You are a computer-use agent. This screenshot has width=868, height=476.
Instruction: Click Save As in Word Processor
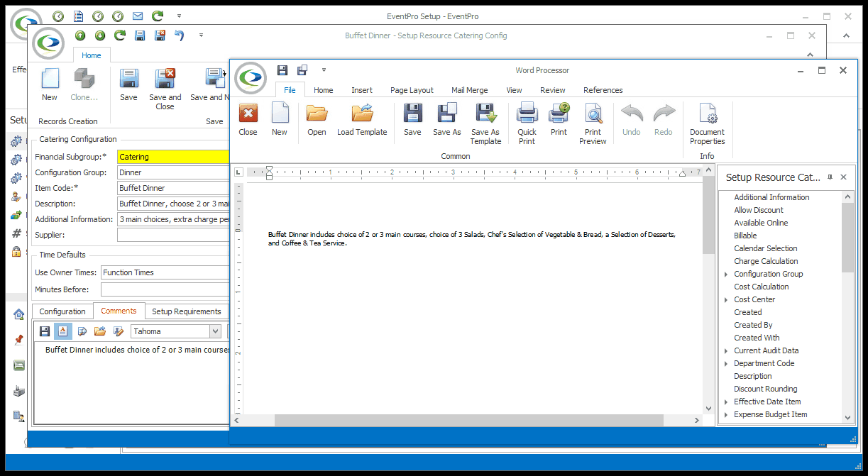(447, 120)
